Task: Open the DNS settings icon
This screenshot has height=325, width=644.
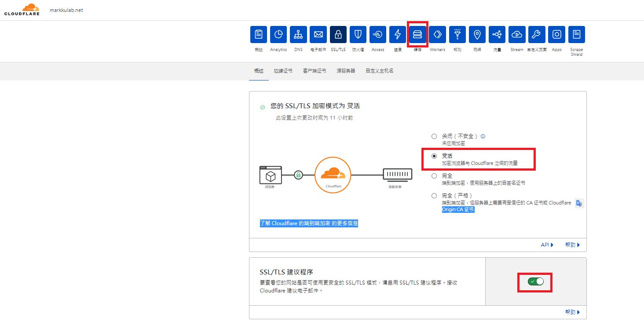Action: point(298,34)
